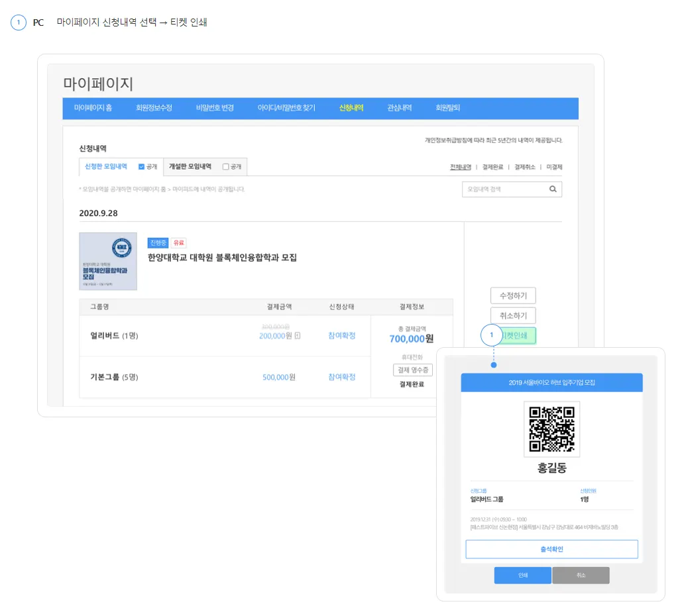The image size is (682, 616).
Task: Click the 얼리버드 그룹 text on ticket
Action: tap(486, 499)
